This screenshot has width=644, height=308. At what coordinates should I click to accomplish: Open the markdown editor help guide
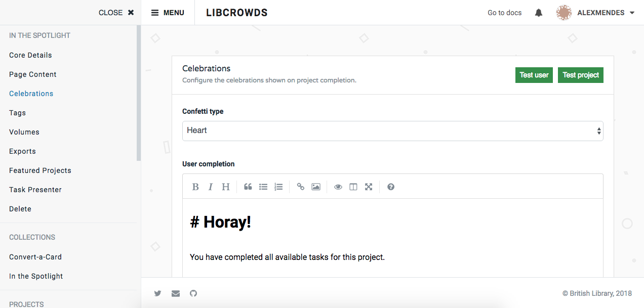pos(390,187)
